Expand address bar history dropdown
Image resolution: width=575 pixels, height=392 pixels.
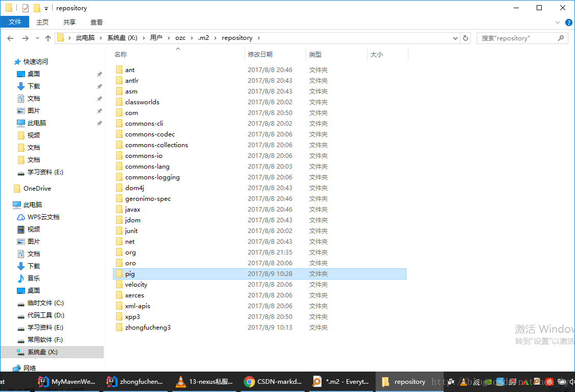click(x=455, y=38)
